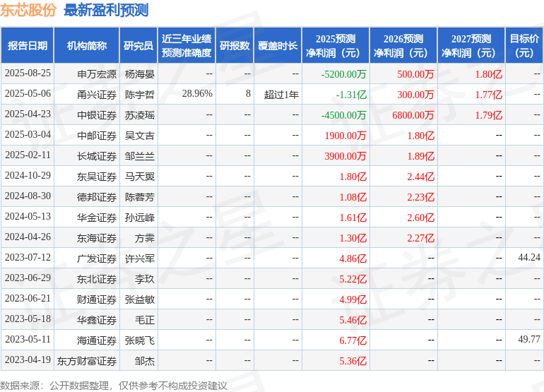
Task: Click the 近三年业绩预测准确度 header
Action: [187, 45]
